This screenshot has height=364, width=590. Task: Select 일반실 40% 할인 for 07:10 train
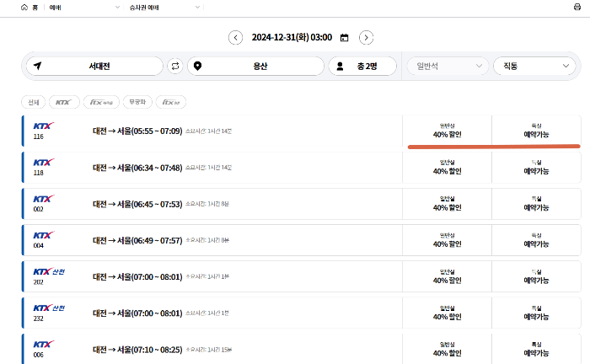pyautogui.click(x=447, y=350)
